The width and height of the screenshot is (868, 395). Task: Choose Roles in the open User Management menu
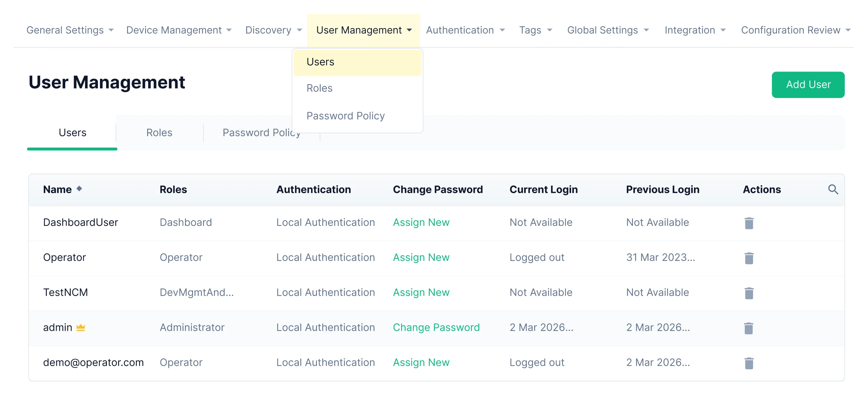[319, 88]
